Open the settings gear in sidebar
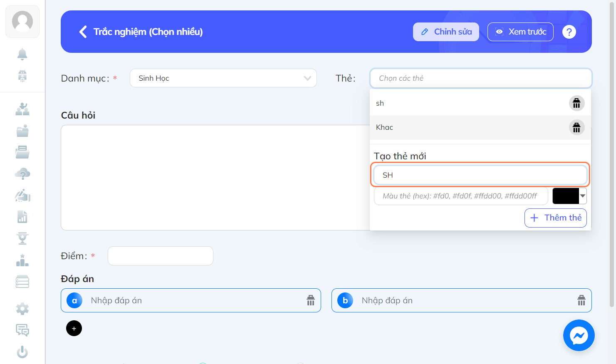This screenshot has width=616, height=364. 22,309
